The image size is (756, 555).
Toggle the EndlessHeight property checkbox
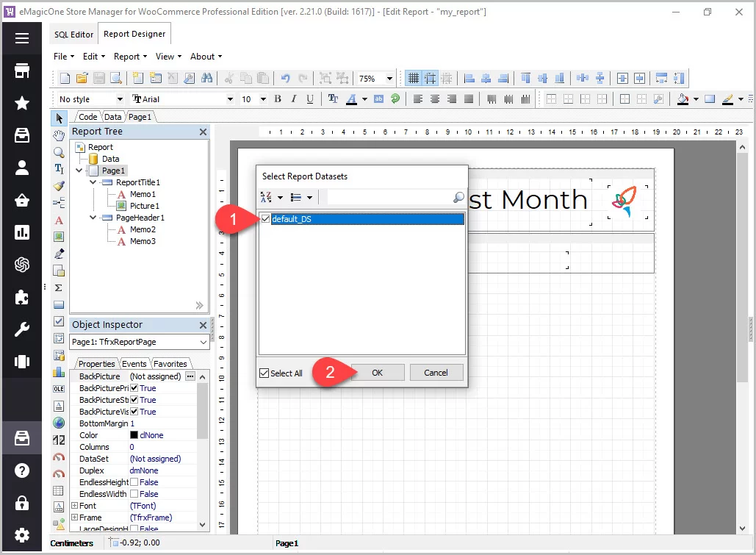click(x=134, y=482)
